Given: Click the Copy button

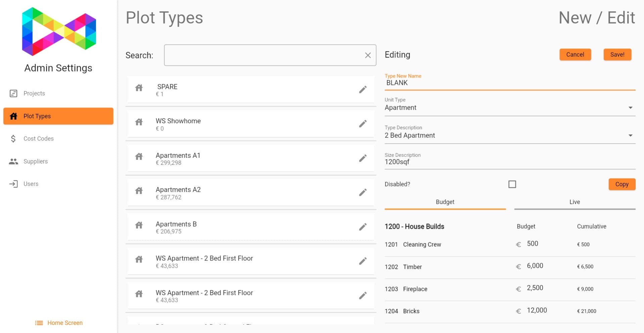Looking at the screenshot, I should [x=622, y=184].
